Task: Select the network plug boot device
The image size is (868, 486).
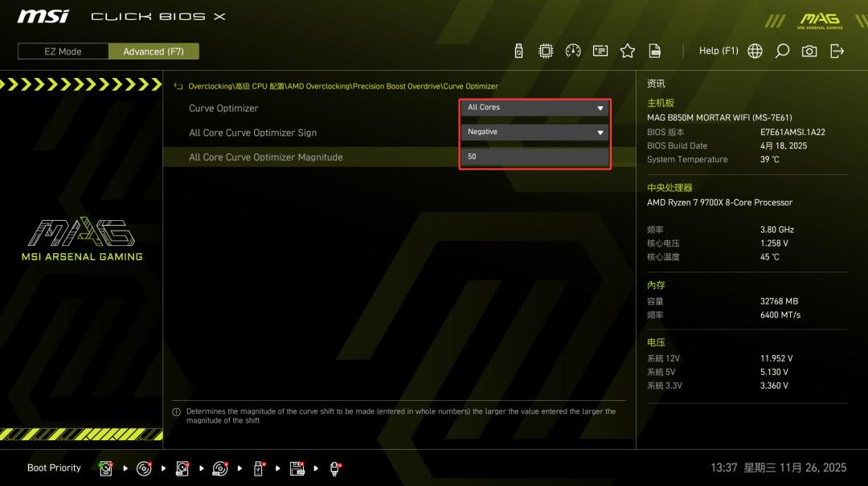Action: [335, 468]
